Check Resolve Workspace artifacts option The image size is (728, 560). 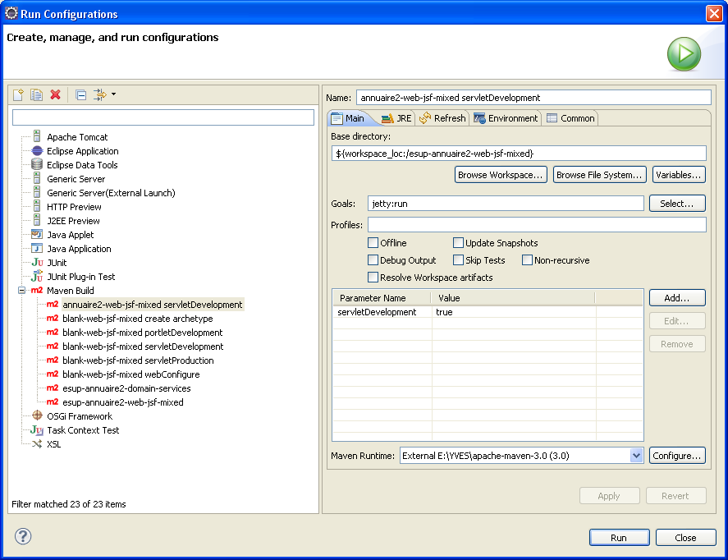373,278
